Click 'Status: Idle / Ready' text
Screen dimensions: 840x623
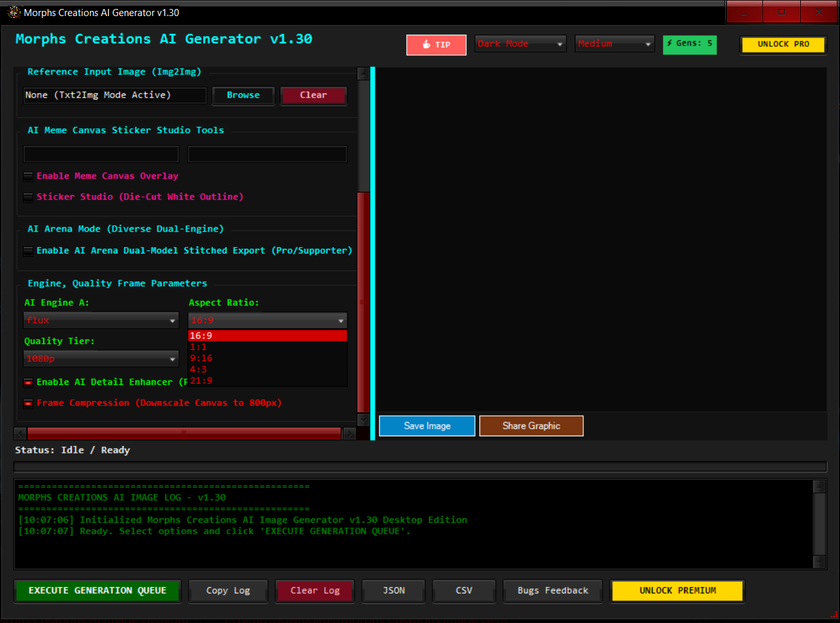[x=73, y=450]
